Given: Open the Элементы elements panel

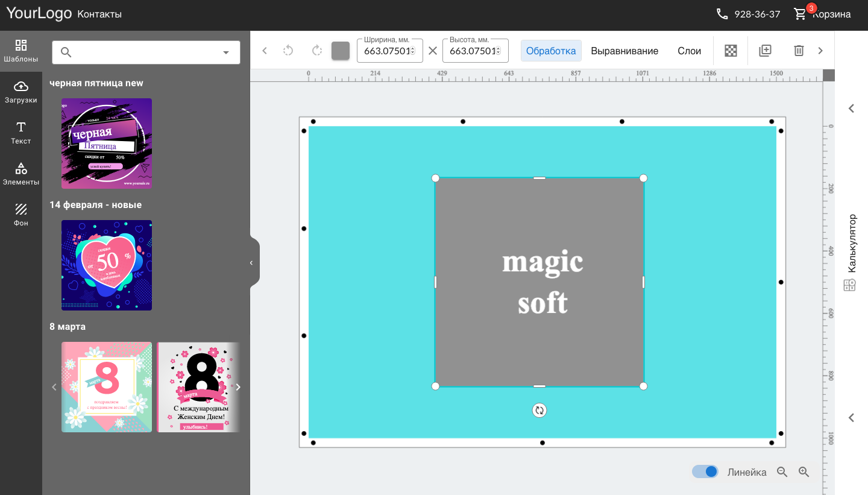Looking at the screenshot, I should [x=21, y=174].
